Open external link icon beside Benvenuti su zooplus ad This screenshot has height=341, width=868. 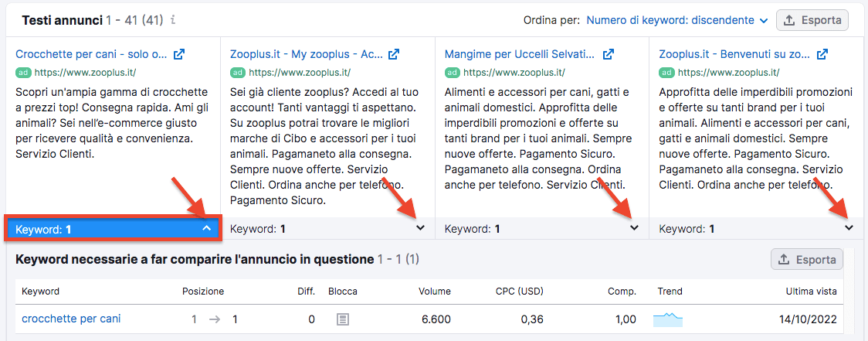(822, 54)
